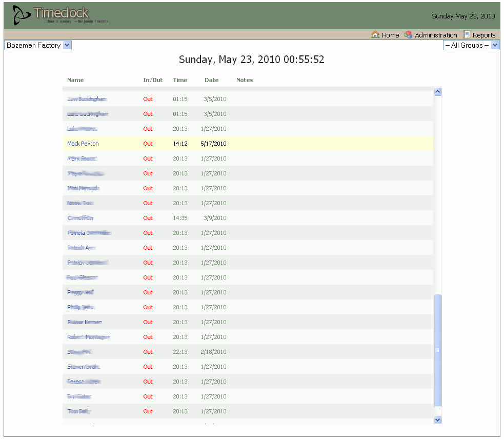Open the Administration link

tap(436, 35)
